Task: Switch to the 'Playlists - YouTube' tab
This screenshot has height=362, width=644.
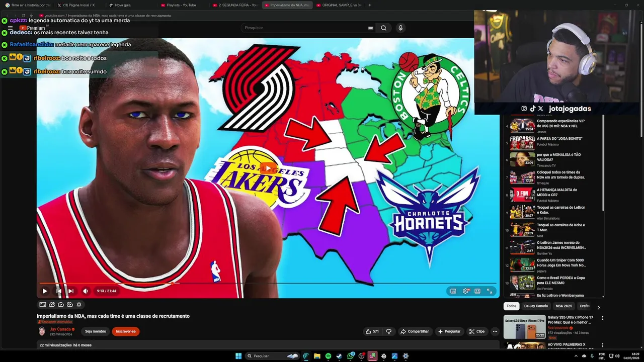Action: pyautogui.click(x=181, y=5)
